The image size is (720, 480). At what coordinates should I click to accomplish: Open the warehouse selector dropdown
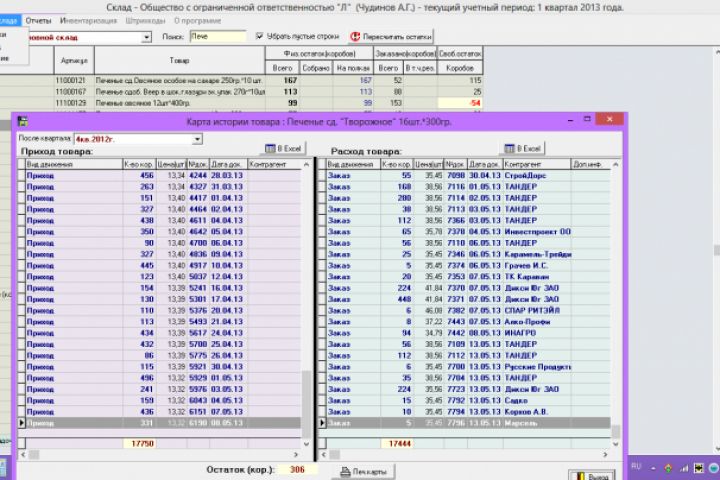click(146, 37)
